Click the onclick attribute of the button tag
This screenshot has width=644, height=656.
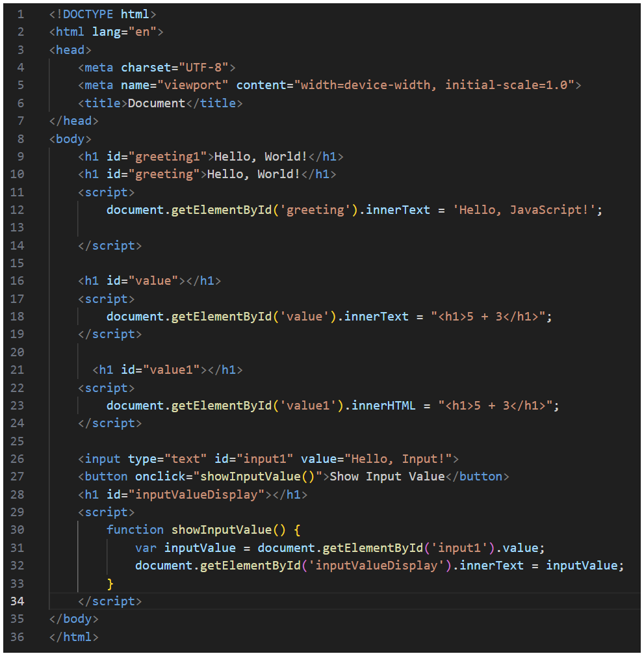coord(156,477)
